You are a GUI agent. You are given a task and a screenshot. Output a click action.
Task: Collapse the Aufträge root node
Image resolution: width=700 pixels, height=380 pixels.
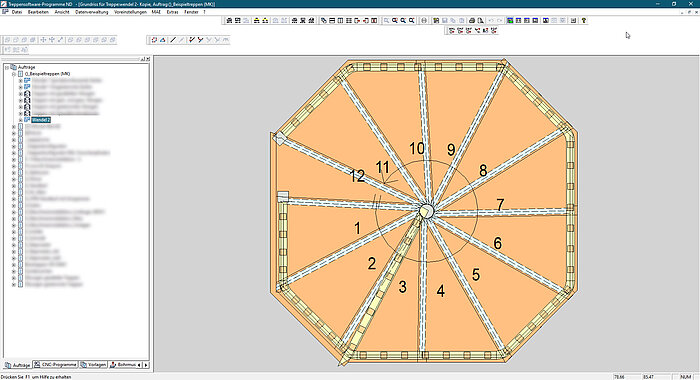(x=7, y=67)
